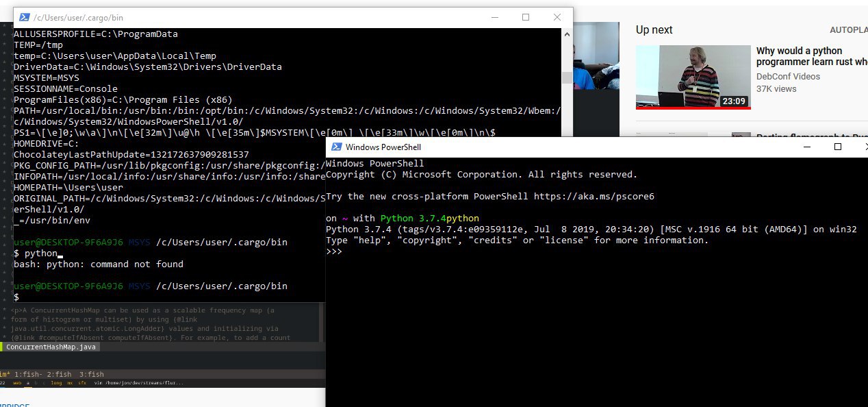Open the DebConf Videos channel link
Screen dimensions: 868x407
click(x=788, y=77)
